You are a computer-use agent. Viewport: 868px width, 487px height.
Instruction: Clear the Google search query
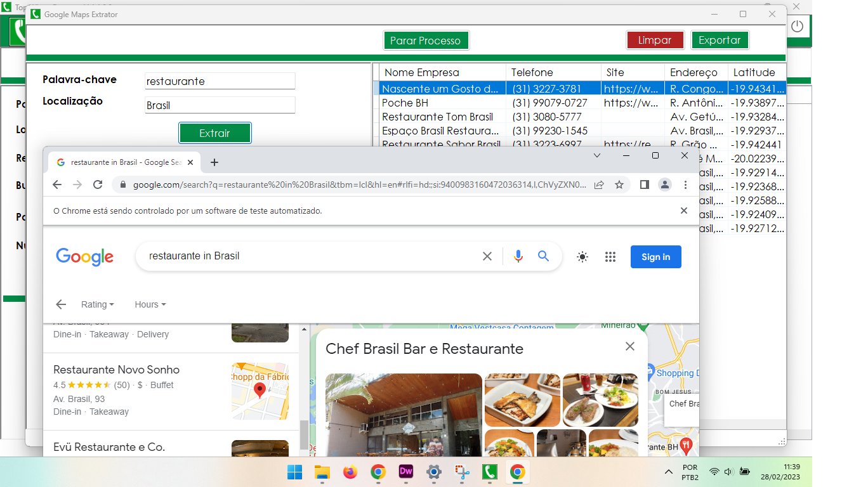pyautogui.click(x=487, y=256)
